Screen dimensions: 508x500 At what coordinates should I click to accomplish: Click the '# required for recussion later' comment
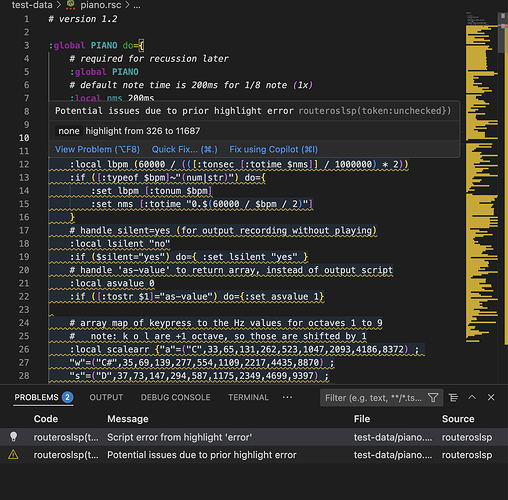coord(149,59)
